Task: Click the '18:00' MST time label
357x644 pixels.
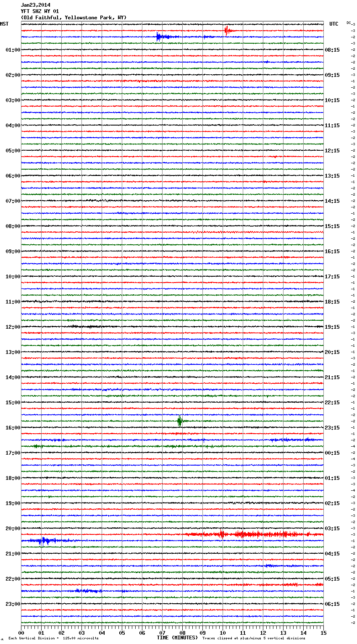Action: [13, 478]
